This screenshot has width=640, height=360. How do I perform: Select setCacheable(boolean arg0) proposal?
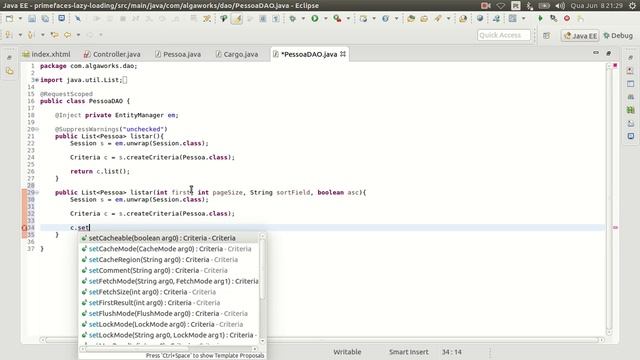(169, 238)
